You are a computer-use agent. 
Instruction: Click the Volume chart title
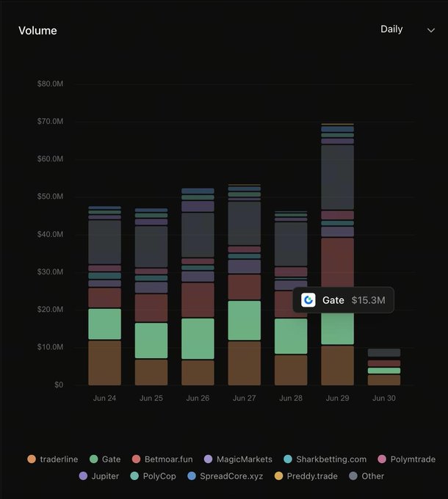tap(37, 31)
